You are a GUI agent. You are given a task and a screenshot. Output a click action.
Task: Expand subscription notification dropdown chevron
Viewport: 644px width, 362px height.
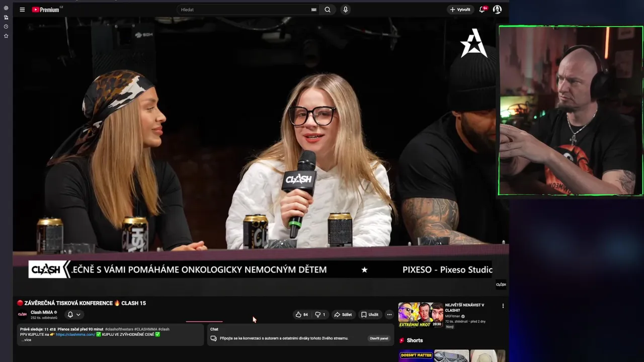(x=78, y=315)
